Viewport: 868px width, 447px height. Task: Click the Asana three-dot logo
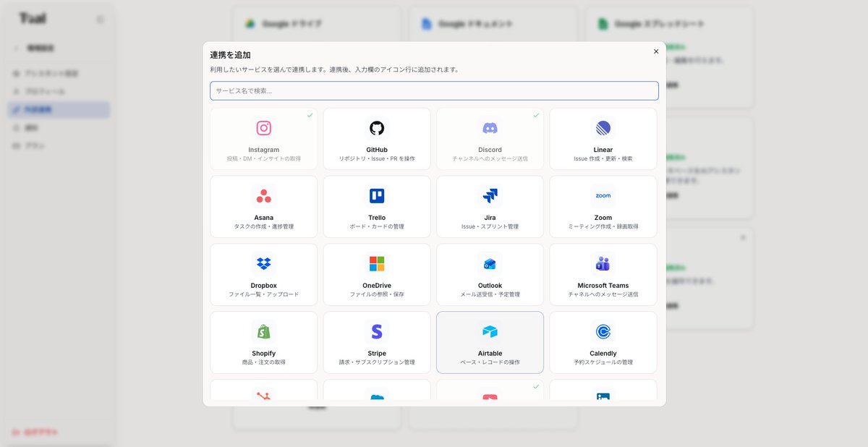coord(264,196)
